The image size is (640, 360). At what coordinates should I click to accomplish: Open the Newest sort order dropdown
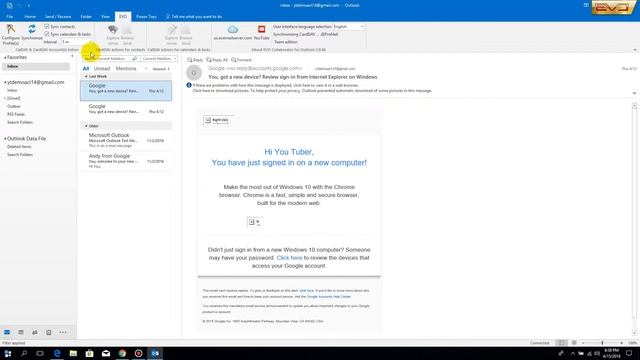[161, 69]
